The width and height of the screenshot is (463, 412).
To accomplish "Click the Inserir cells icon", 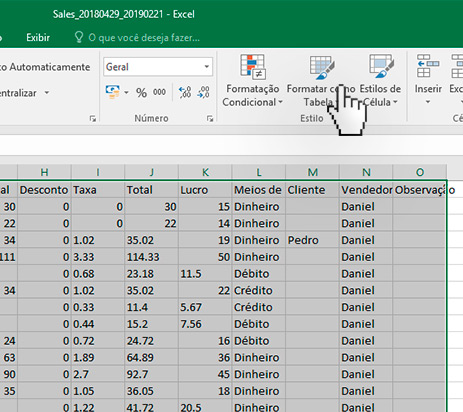I will point(428,66).
